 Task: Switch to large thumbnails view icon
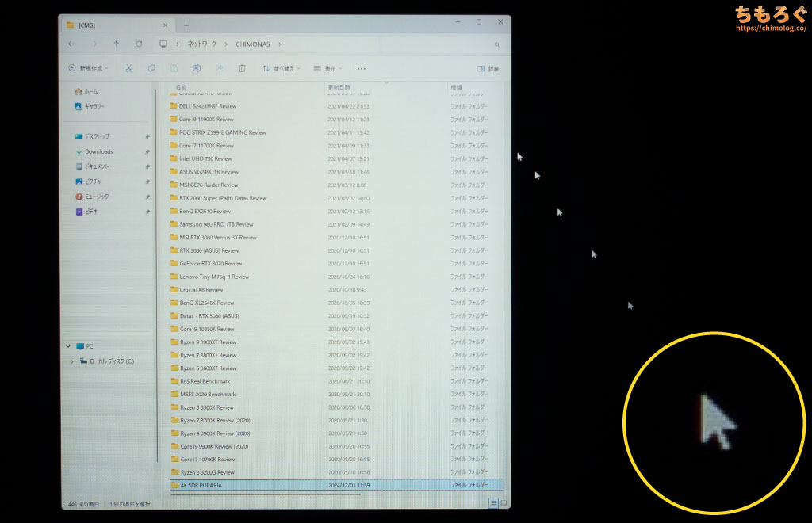(x=504, y=503)
